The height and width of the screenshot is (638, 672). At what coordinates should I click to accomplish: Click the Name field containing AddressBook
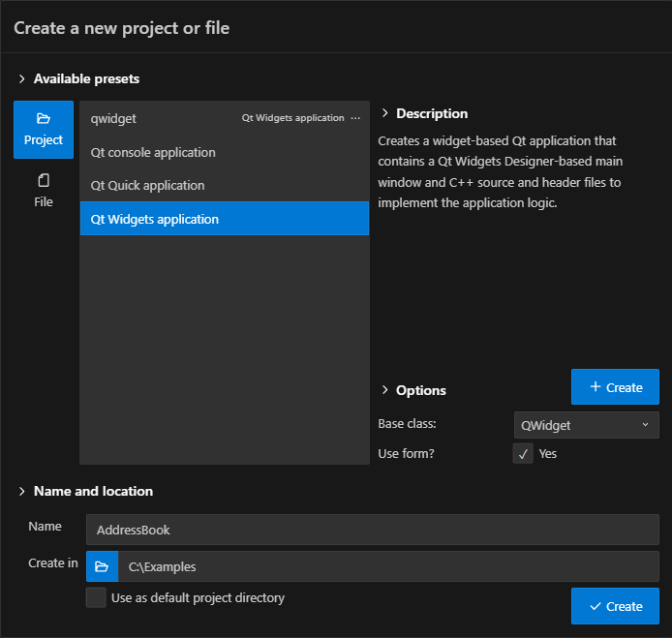coord(372,530)
